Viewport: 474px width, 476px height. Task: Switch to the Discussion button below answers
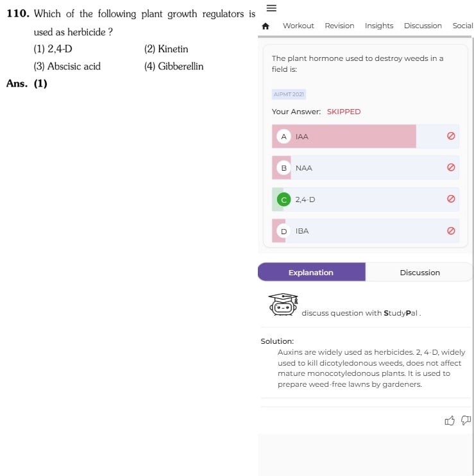419,272
